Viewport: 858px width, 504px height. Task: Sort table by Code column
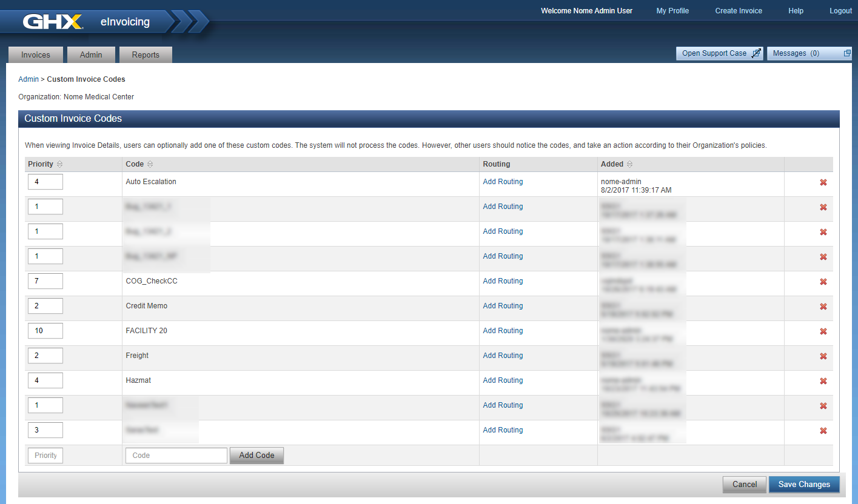(x=150, y=165)
